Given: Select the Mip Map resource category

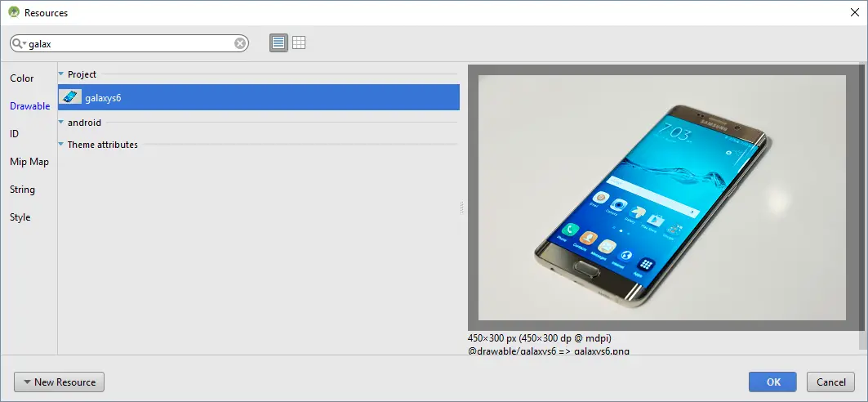Looking at the screenshot, I should pos(29,162).
